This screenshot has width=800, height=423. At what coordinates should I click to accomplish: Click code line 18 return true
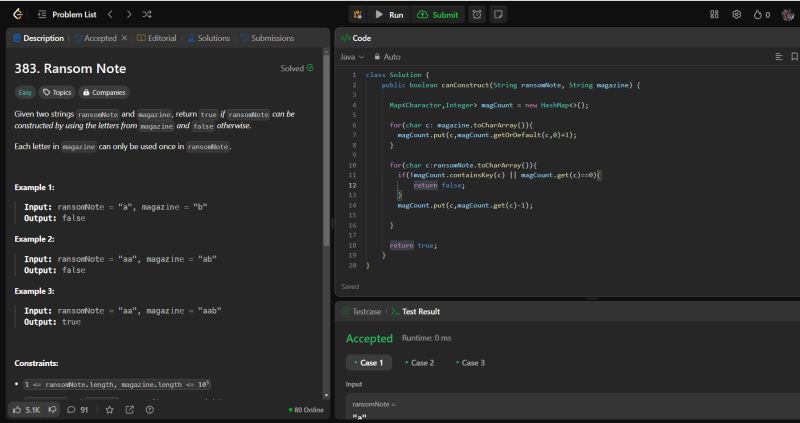coord(413,245)
